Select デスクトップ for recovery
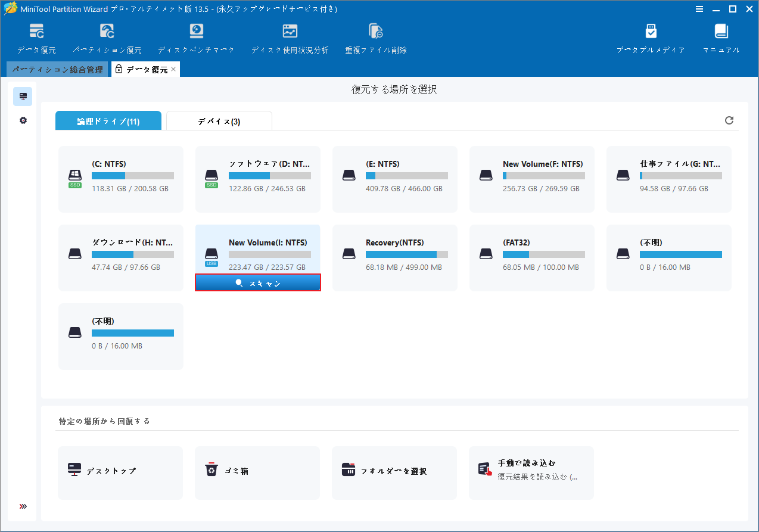 120,472
